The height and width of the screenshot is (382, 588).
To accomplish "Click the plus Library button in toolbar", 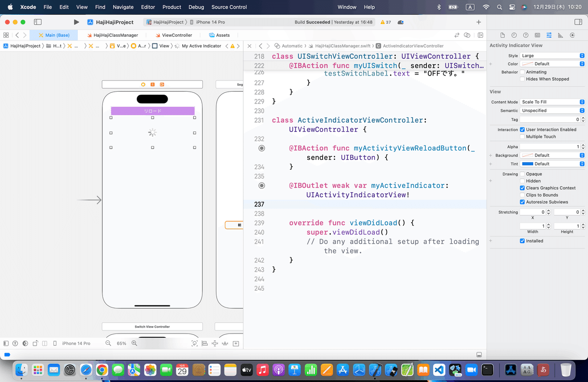I will (x=479, y=22).
